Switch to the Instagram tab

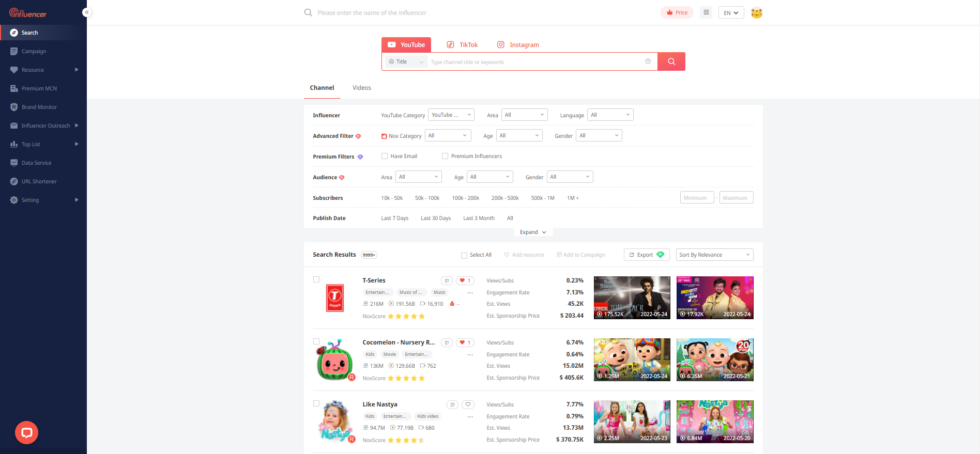(518, 45)
